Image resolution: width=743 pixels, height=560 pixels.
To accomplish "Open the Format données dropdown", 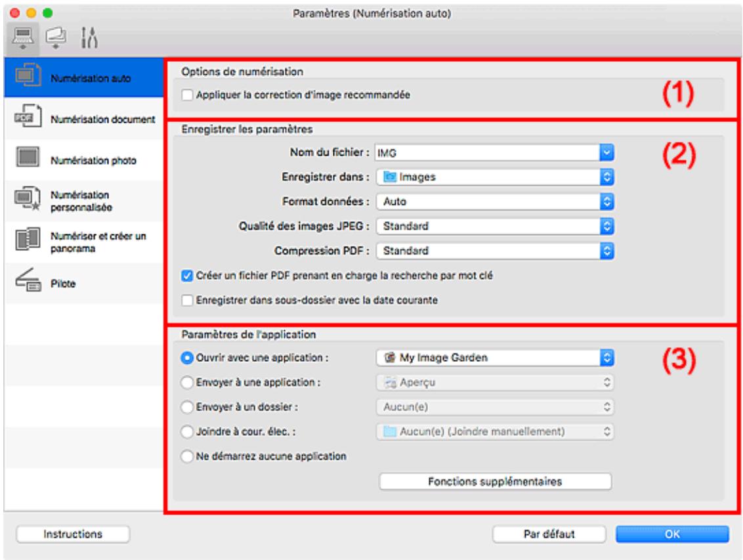I will coord(495,202).
